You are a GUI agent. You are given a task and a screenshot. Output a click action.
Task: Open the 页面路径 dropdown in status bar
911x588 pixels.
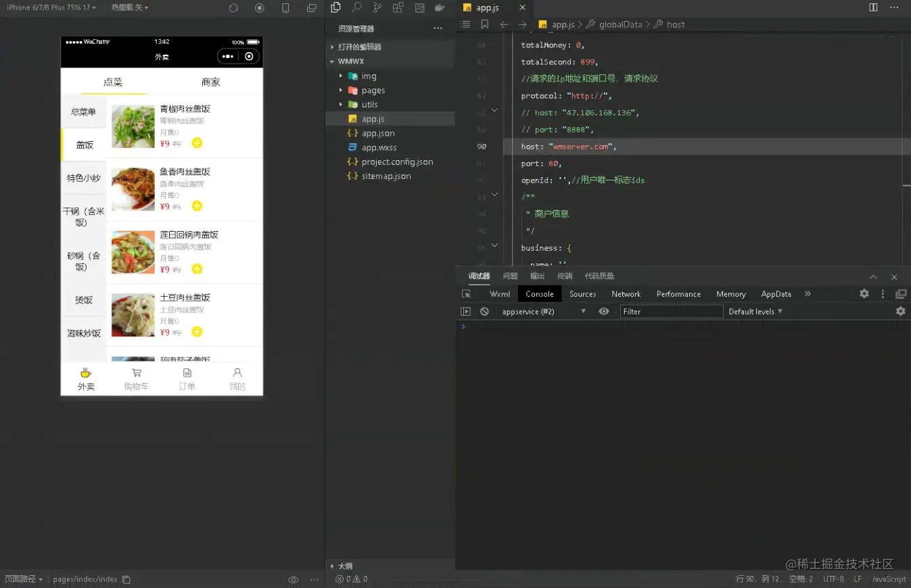tap(24, 579)
